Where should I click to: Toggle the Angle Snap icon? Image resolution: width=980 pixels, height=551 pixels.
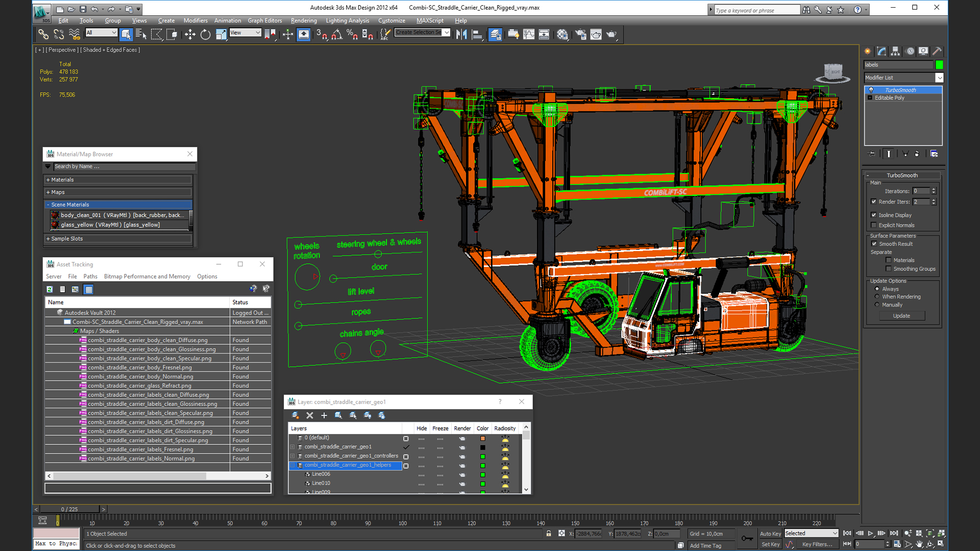click(337, 34)
